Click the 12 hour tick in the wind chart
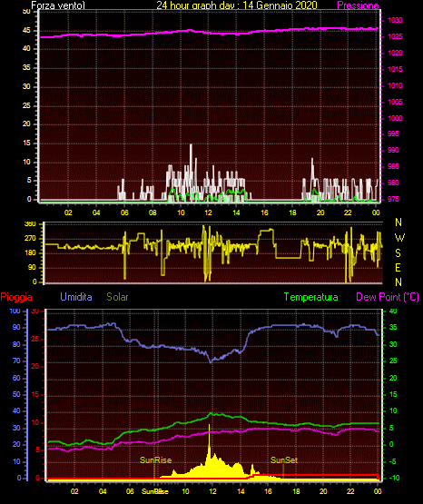The height and width of the screenshot is (504, 423). click(x=208, y=212)
